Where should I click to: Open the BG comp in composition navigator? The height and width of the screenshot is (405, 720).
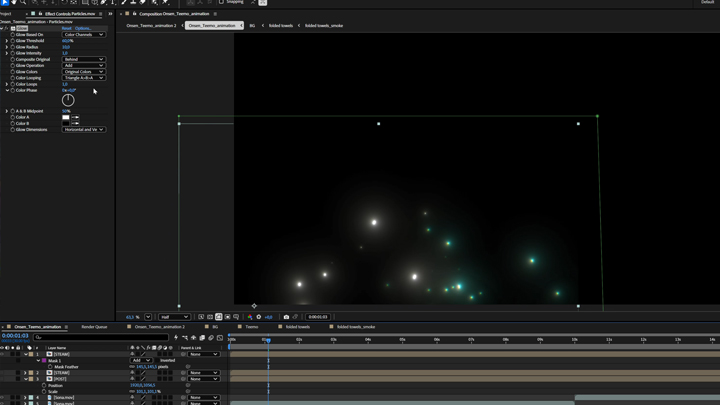[252, 26]
